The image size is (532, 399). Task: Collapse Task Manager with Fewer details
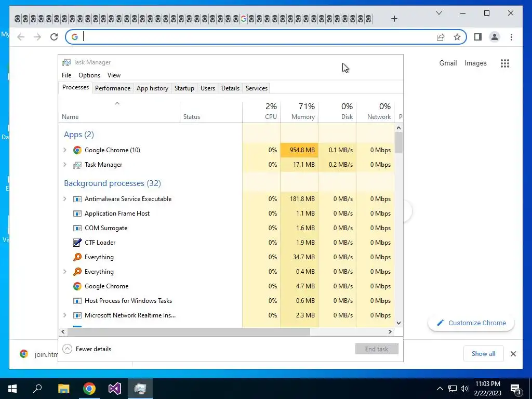click(x=87, y=349)
